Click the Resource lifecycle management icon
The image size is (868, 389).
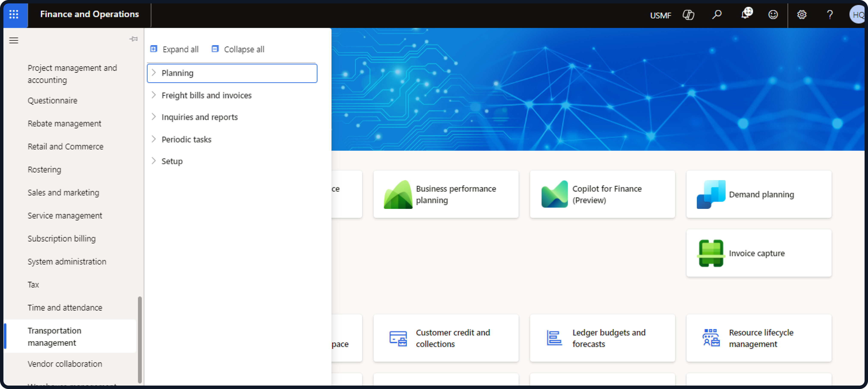point(711,338)
